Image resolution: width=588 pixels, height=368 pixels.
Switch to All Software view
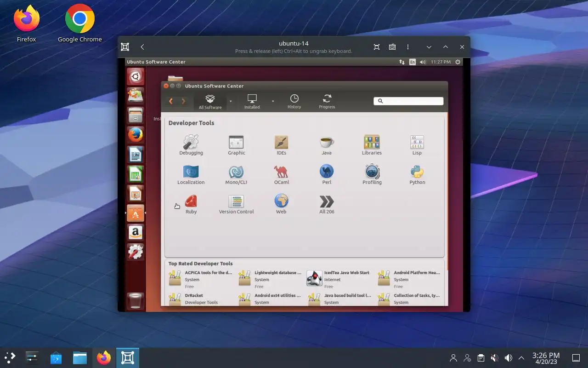[210, 102]
